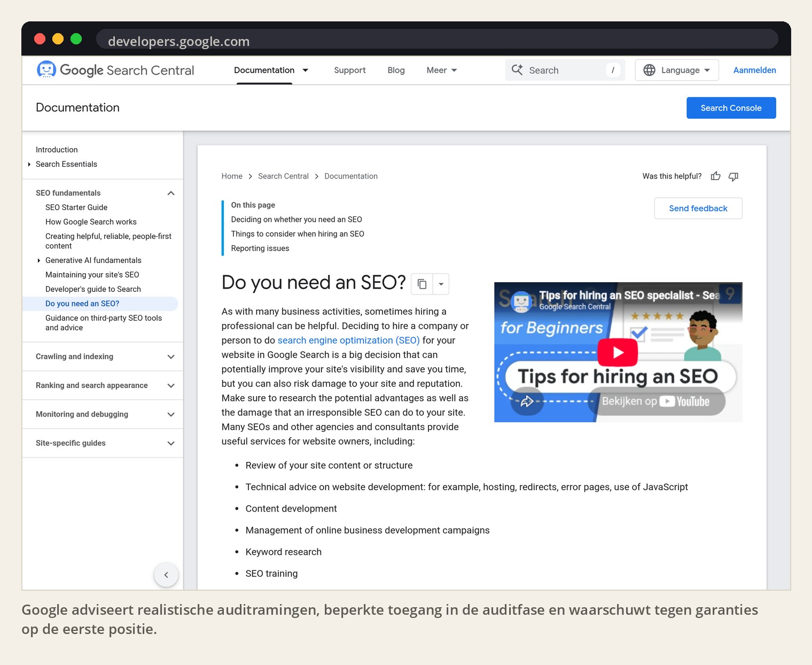812x665 pixels.
Task: Click the Google Search Central robot logo
Action: coord(46,69)
